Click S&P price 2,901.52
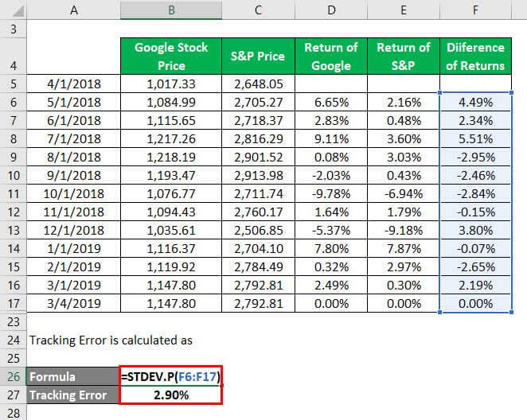The height and width of the screenshot is (420, 527). 258,157
